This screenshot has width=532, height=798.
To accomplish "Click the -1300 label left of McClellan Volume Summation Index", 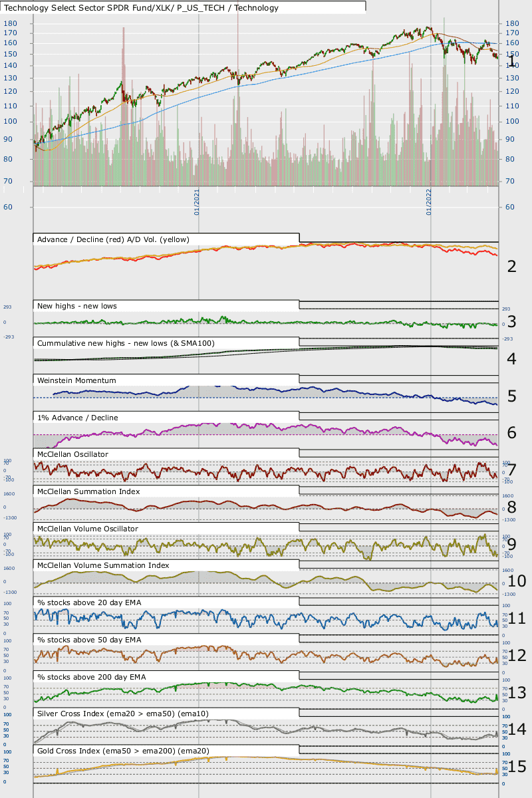I will (x=9, y=591).
